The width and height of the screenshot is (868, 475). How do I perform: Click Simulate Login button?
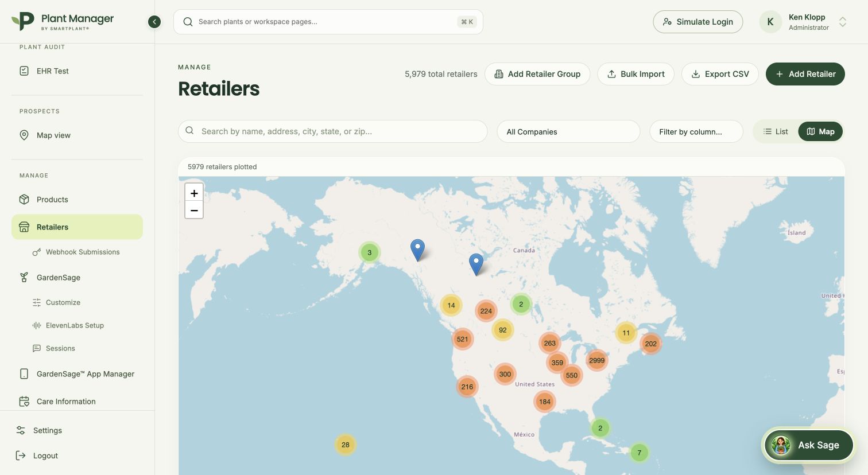pyautogui.click(x=697, y=22)
